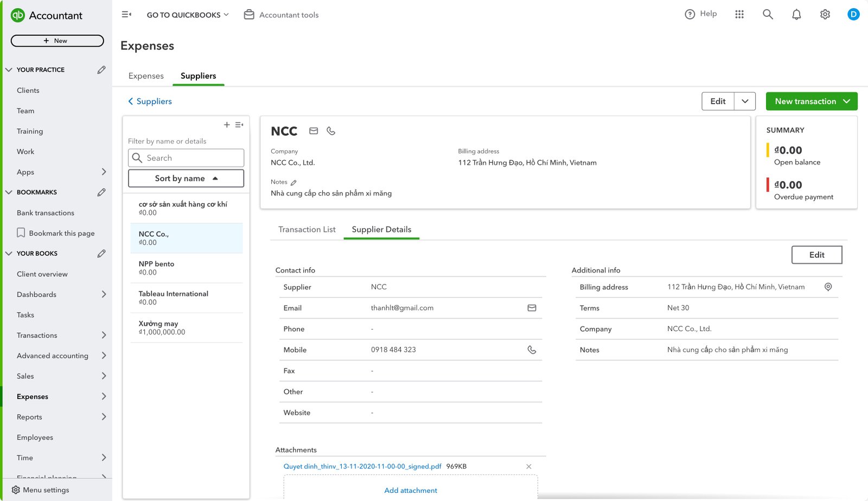This screenshot has width=868, height=501.
Task: Click Edit button in Supplier Details
Action: point(816,255)
